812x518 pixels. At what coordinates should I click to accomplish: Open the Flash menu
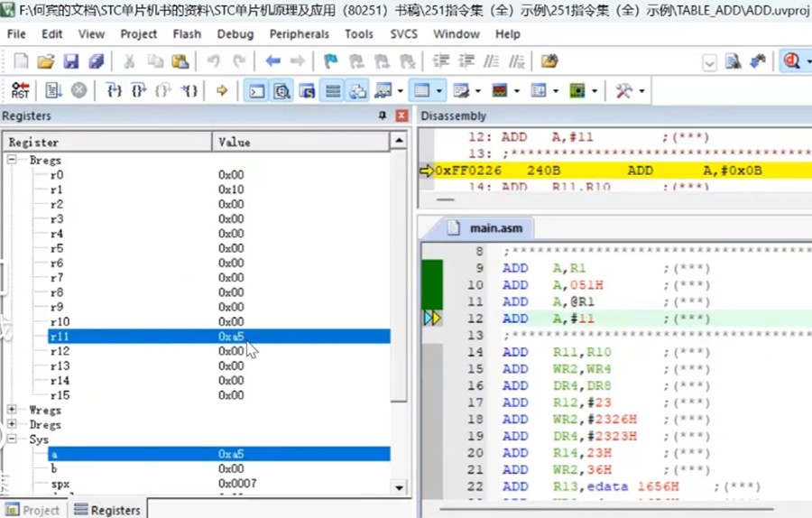[187, 34]
